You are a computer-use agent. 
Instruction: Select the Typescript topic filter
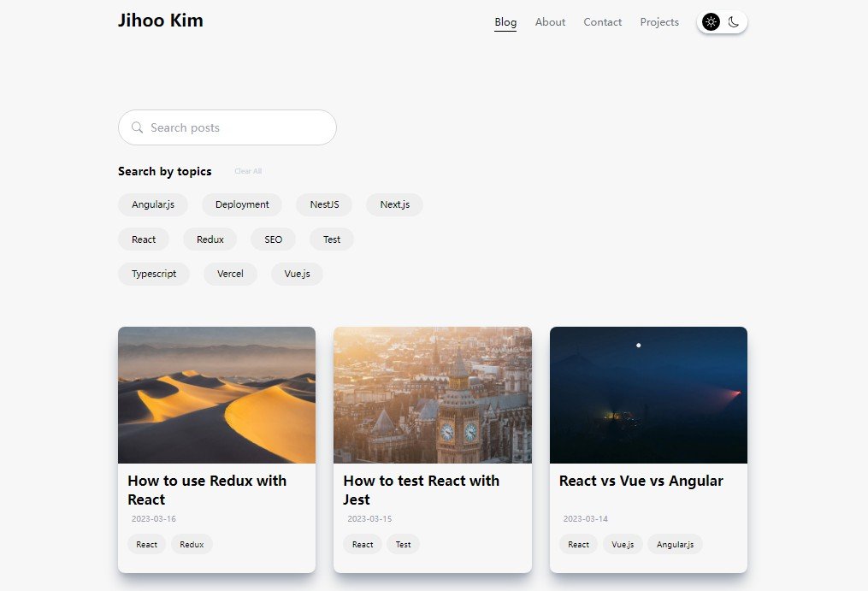coord(154,274)
